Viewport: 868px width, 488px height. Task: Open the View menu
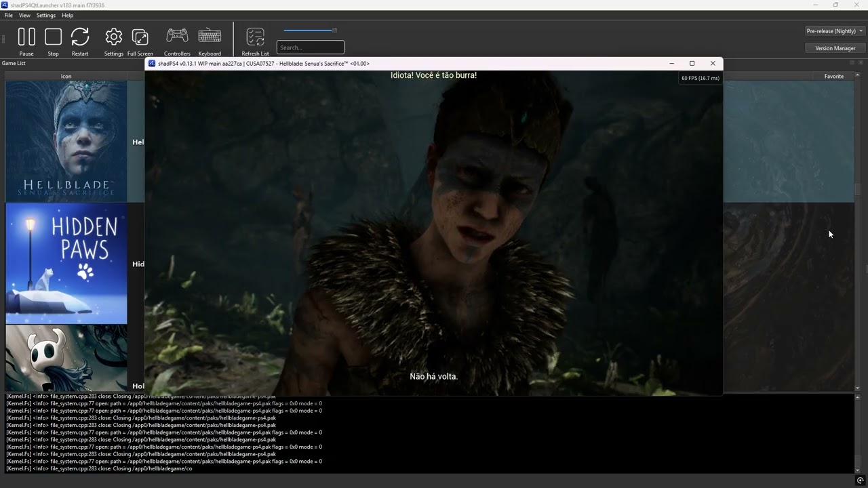coord(24,15)
